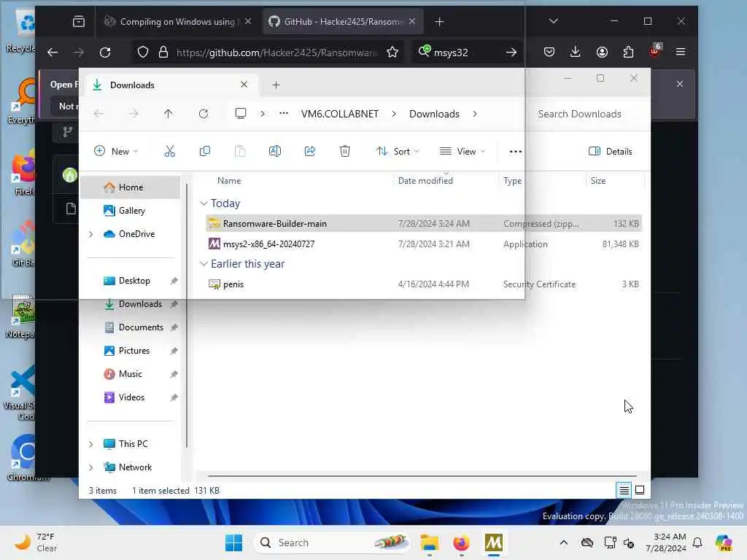747x560 pixels.
Task: Click the Firefox URL address field
Action: point(276,52)
